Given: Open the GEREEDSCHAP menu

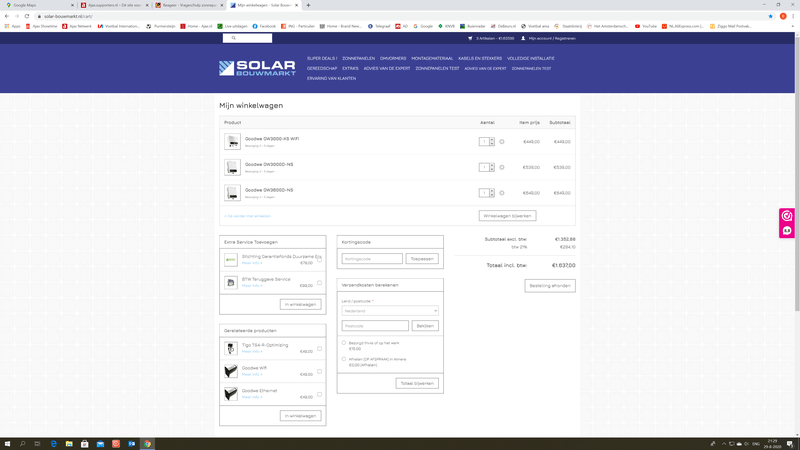Looking at the screenshot, I should click(x=322, y=68).
